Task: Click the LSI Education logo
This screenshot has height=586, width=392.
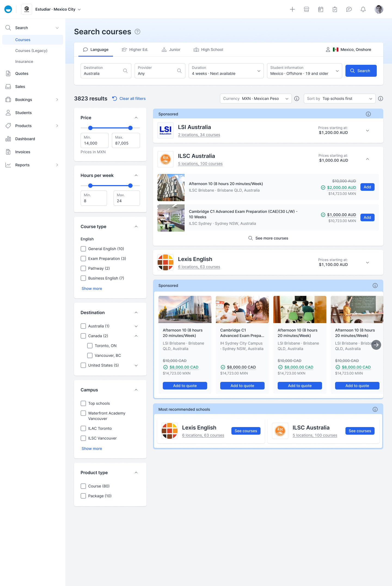Action: 166,130
